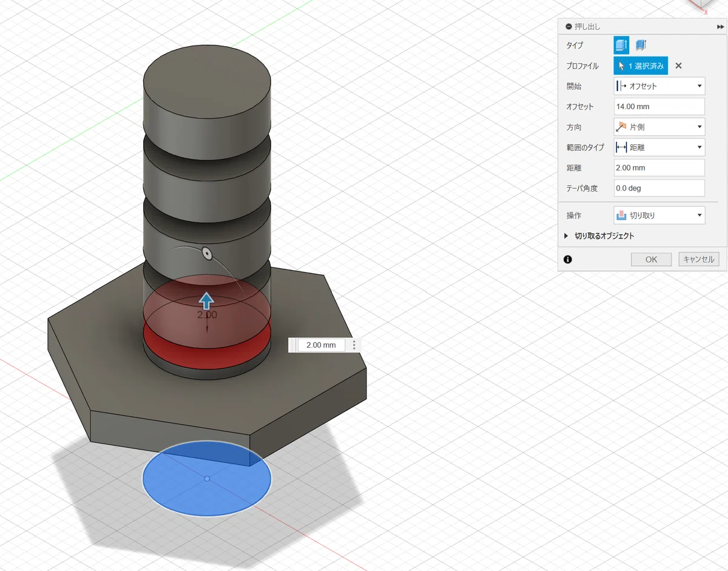The image size is (728, 571).
Task: Select the solid extrude type icon
Action: tap(621, 46)
